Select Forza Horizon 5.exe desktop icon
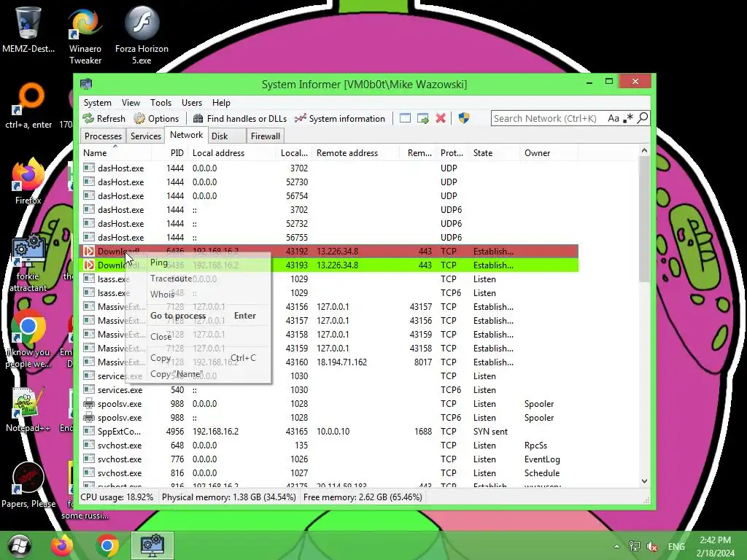 coord(142,36)
